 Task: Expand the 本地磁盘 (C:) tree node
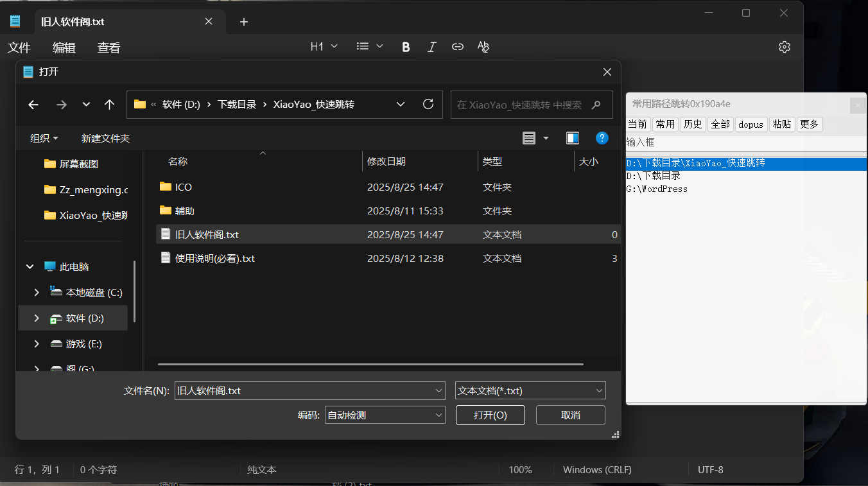[x=37, y=292]
